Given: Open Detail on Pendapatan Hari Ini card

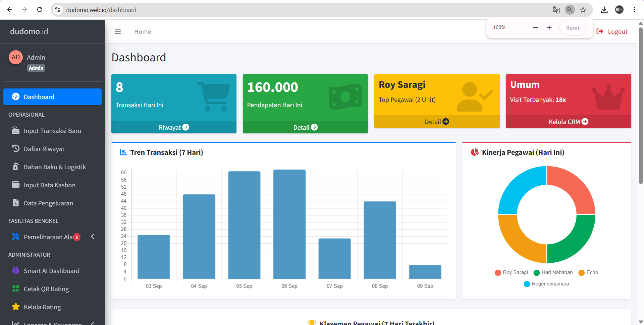Looking at the screenshot, I should [305, 127].
